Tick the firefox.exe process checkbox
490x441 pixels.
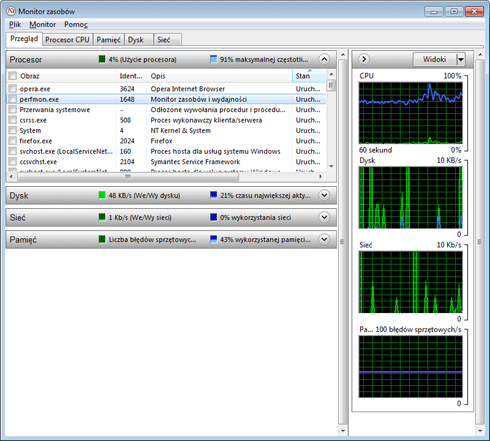tap(13, 141)
